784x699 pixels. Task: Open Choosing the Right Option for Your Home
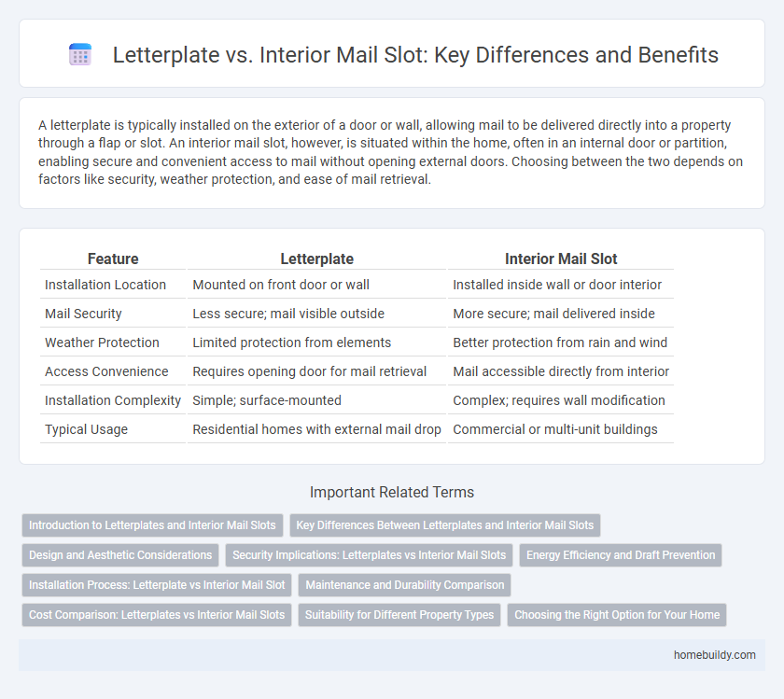[x=617, y=615]
